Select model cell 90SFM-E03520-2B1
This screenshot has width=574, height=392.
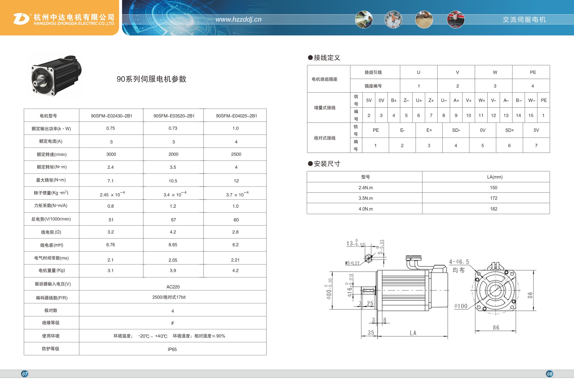[x=174, y=116]
